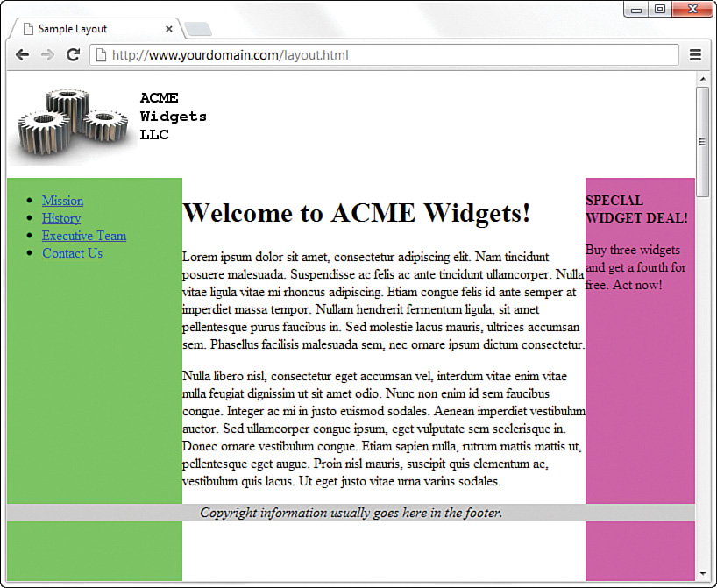The height and width of the screenshot is (588, 717).
Task: Open the Mission link
Action: [62, 201]
